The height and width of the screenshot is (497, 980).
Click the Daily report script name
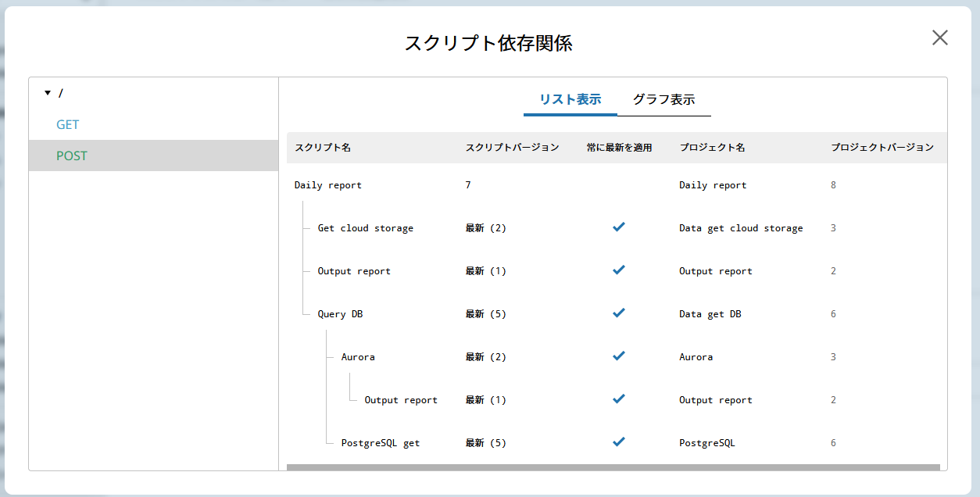pos(327,185)
